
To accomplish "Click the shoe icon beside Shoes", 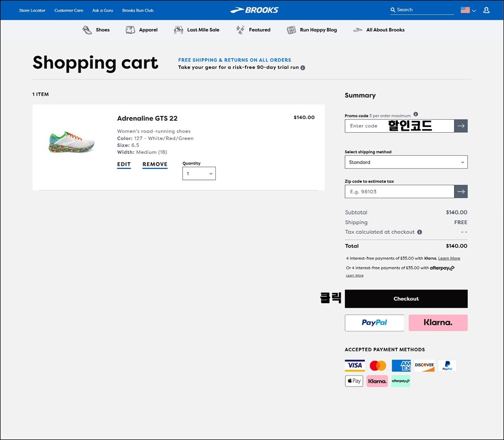I will pos(87,30).
